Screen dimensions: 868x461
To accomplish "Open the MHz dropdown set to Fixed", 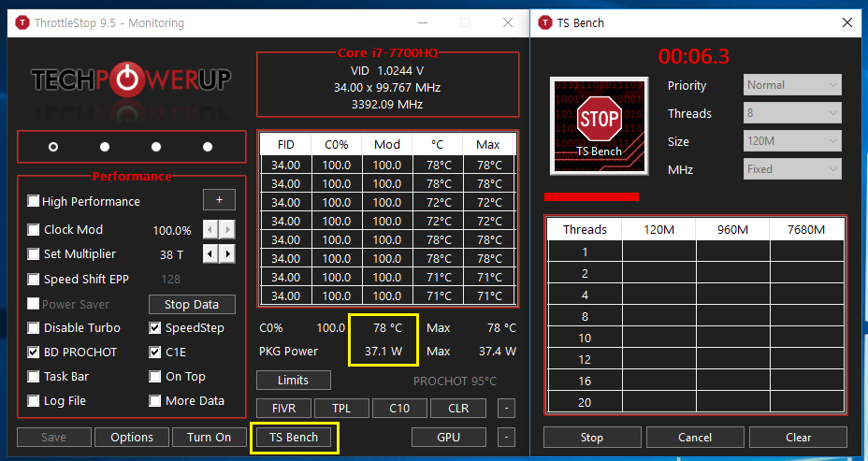I will click(792, 169).
